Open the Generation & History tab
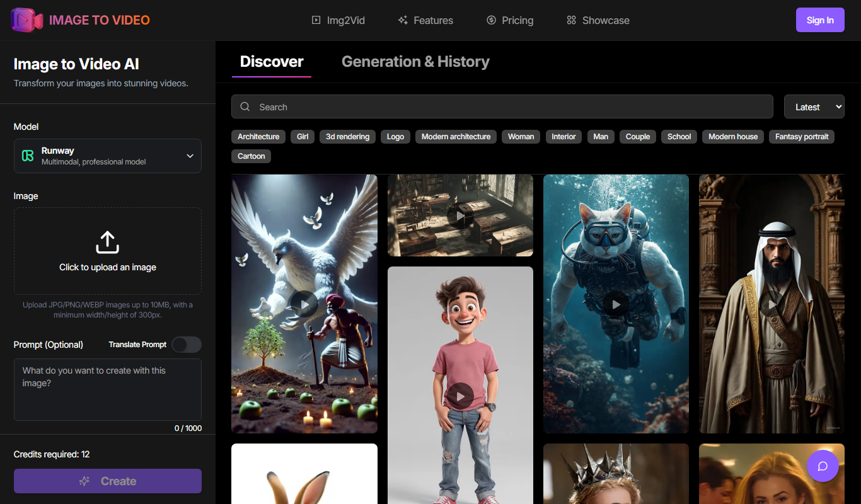This screenshot has height=504, width=861. (x=415, y=62)
